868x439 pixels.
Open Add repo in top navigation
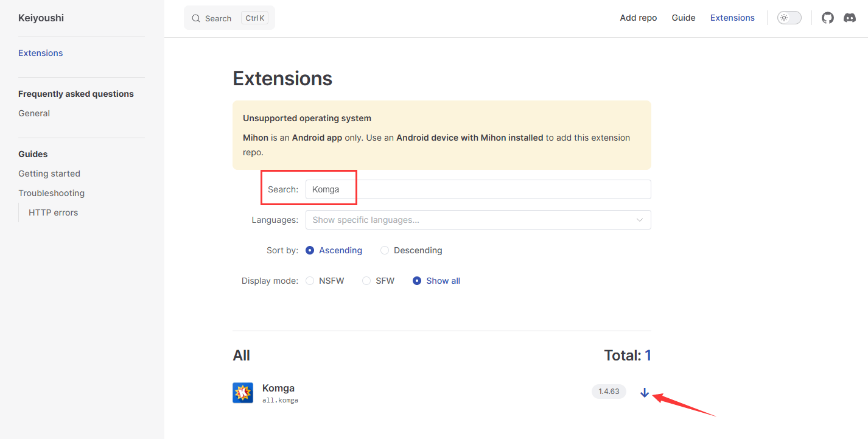tap(638, 18)
